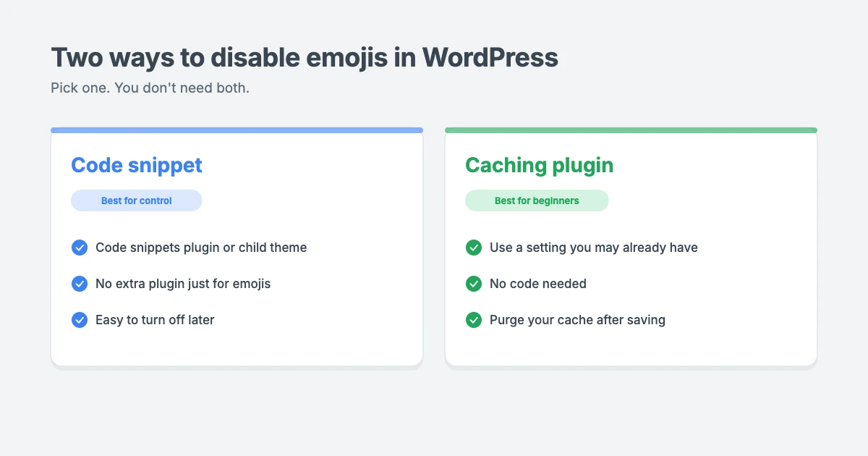
Task: Click the 'Code snippet' card heading
Action: click(x=137, y=165)
